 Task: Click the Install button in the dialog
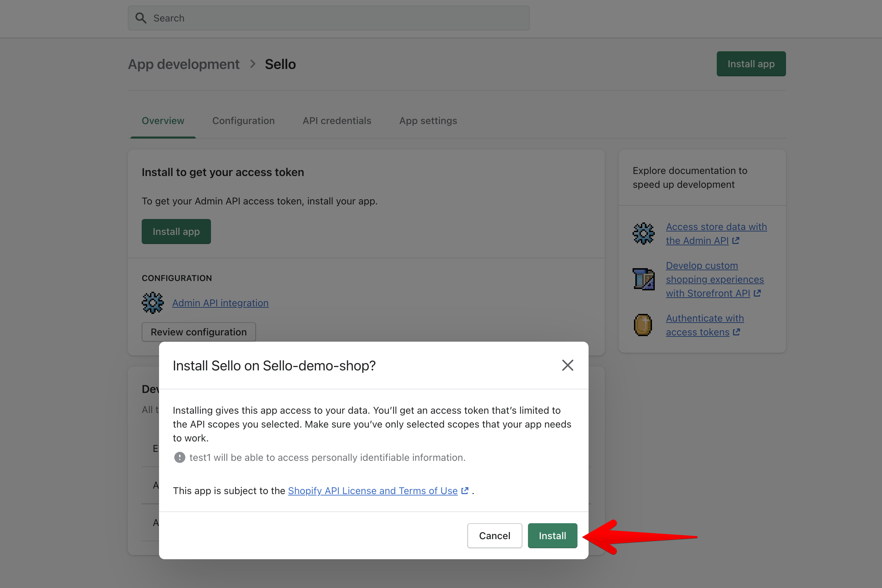[x=552, y=535]
